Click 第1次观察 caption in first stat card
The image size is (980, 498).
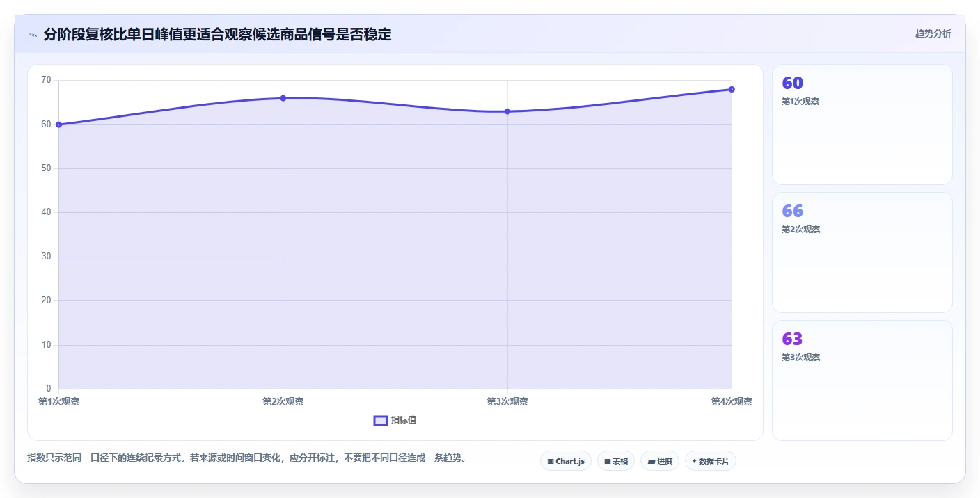coord(800,102)
